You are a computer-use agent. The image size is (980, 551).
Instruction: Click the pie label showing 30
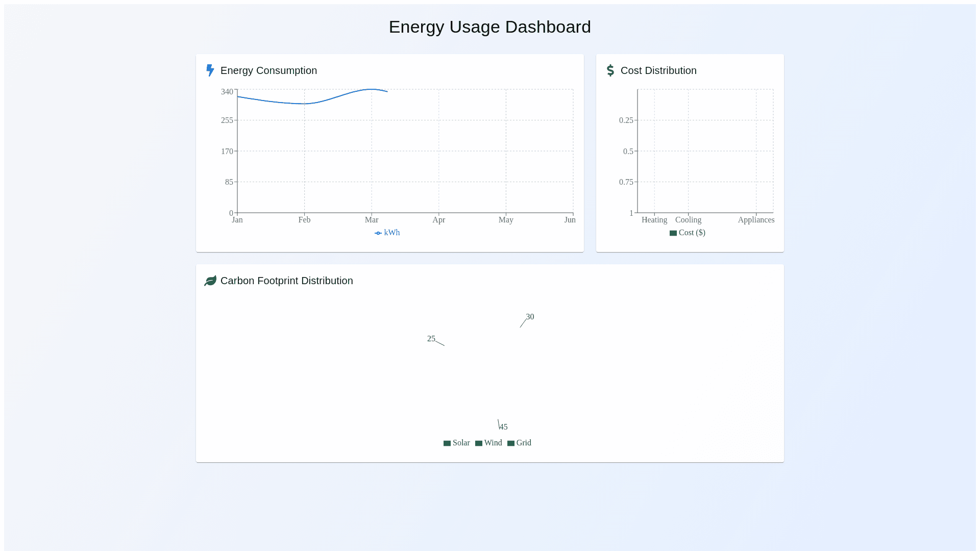coord(530,317)
